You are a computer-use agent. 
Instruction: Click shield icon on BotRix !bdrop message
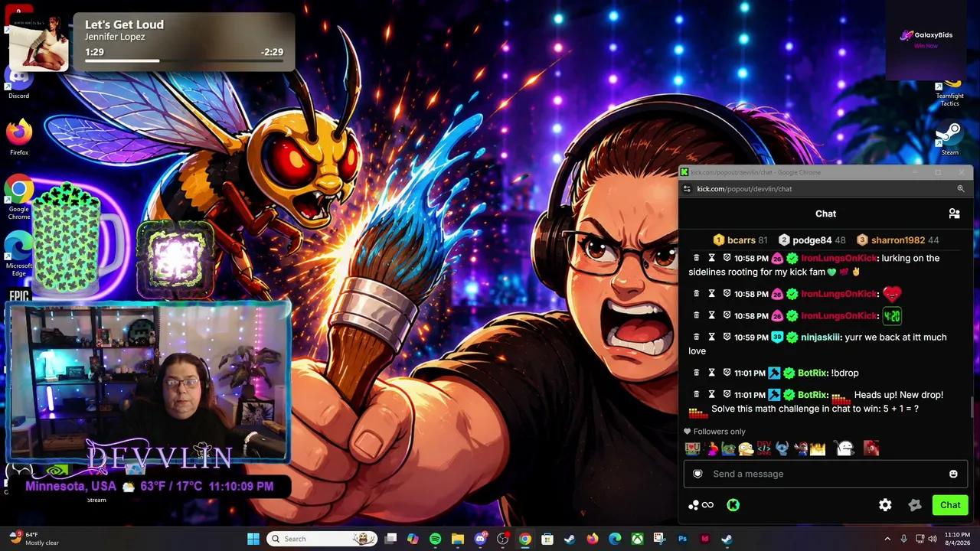click(x=727, y=373)
